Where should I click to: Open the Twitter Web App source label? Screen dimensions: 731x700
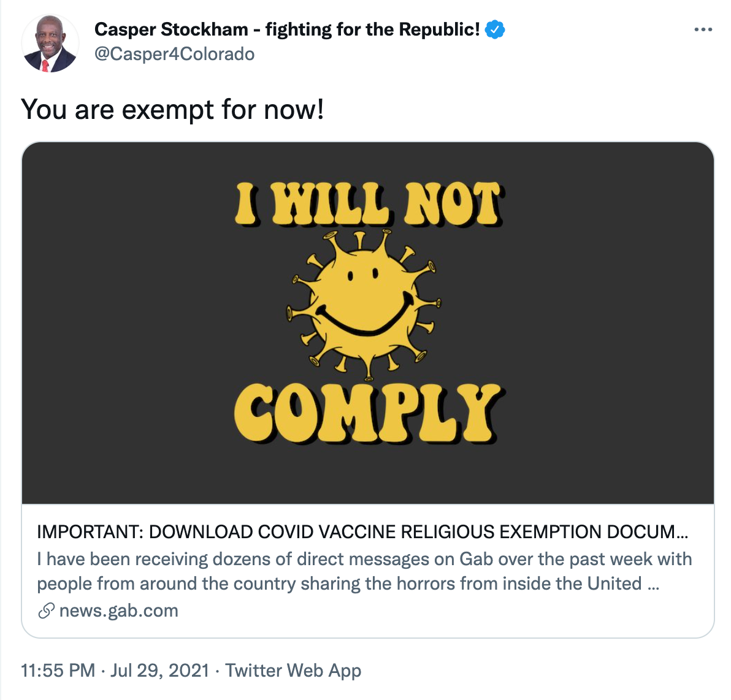click(x=293, y=670)
